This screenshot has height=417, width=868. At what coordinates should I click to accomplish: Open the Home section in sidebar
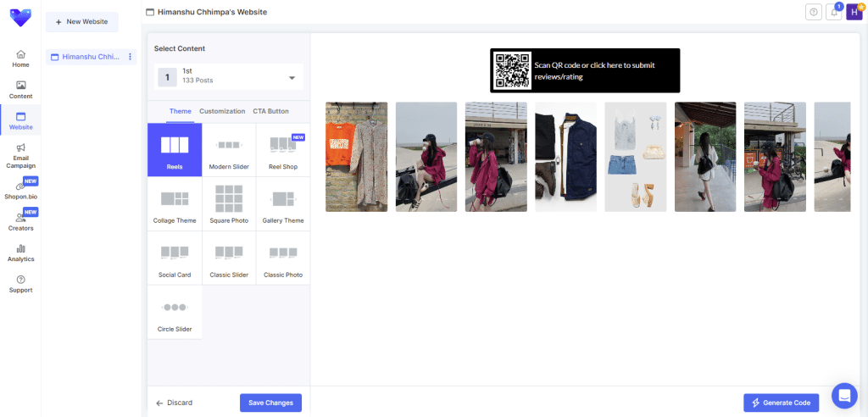click(x=20, y=58)
